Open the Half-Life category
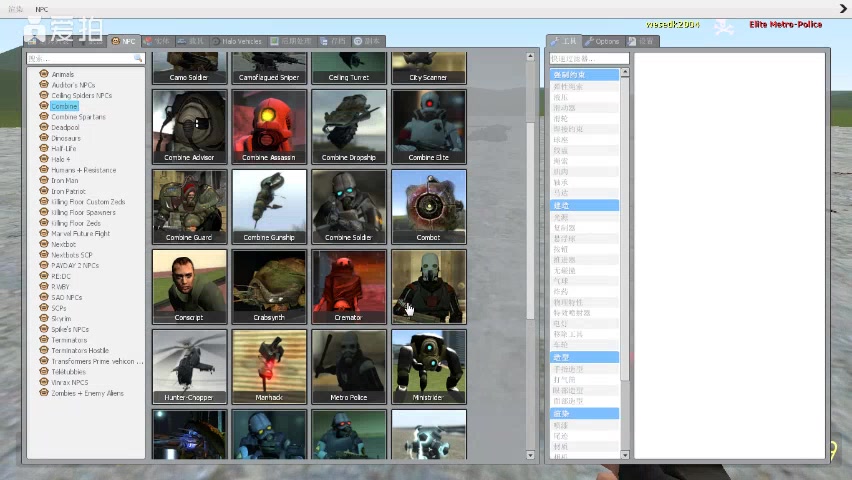This screenshot has width=852, height=480. pos(64,148)
